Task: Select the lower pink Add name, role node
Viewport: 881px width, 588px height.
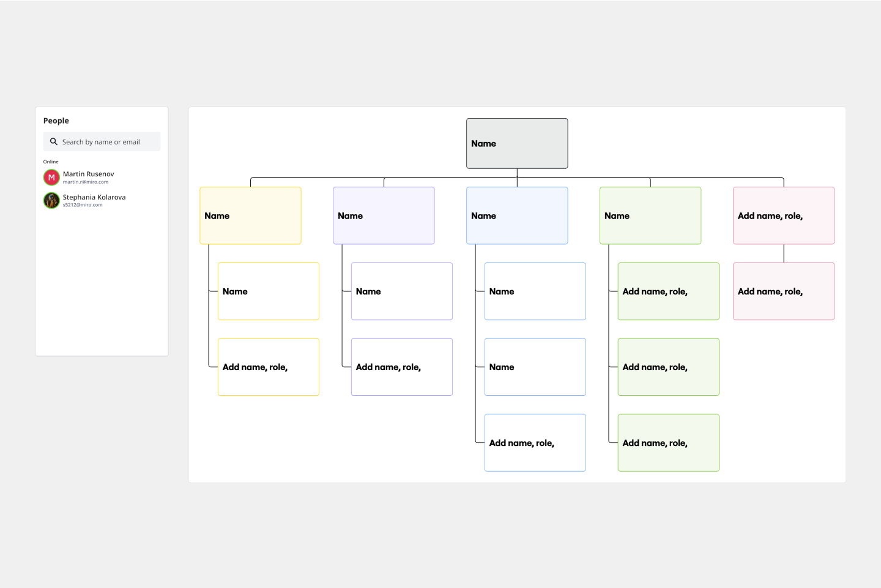Action: pyautogui.click(x=784, y=291)
